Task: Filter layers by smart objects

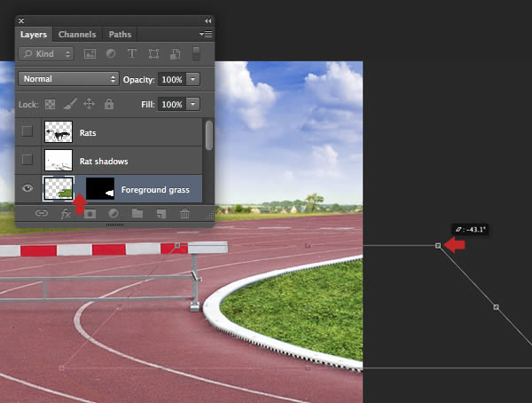Action: coord(175,53)
